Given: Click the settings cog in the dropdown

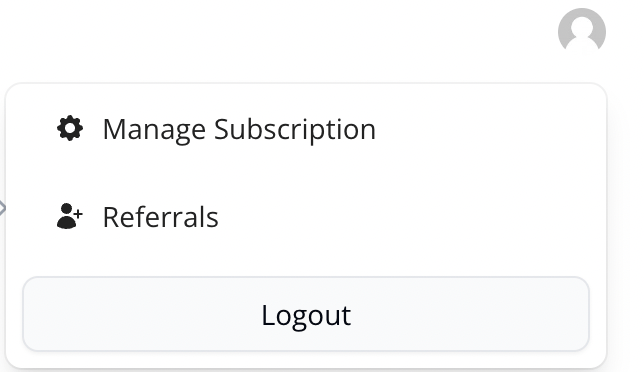Looking at the screenshot, I should [x=70, y=129].
